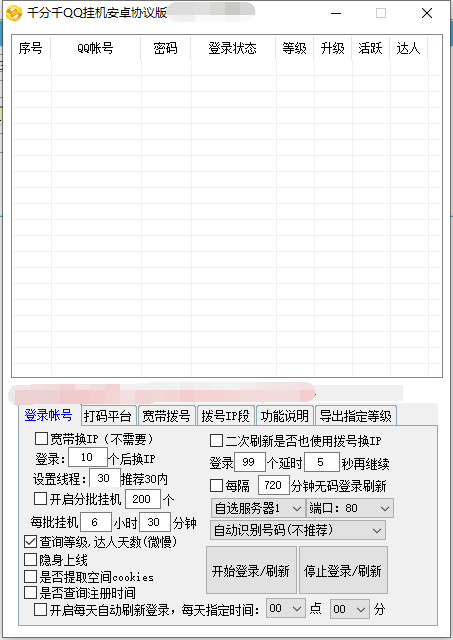Image resolution: width=453 pixels, height=640 pixels.
Task: Open the minute 00 分 dropdown
Action: tap(350, 609)
